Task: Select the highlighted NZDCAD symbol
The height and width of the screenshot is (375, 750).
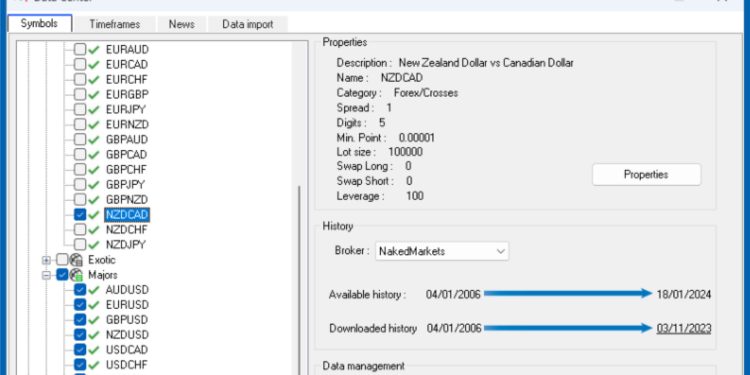Action: 127,215
